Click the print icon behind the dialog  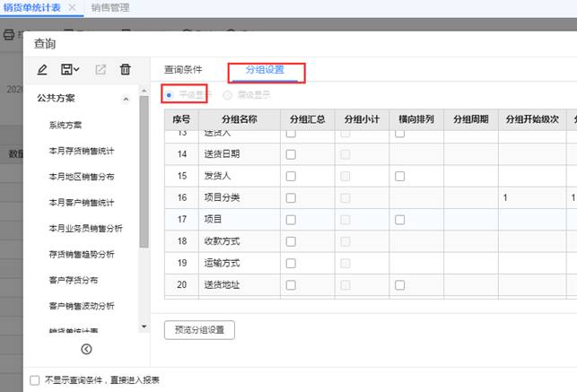click(9, 35)
